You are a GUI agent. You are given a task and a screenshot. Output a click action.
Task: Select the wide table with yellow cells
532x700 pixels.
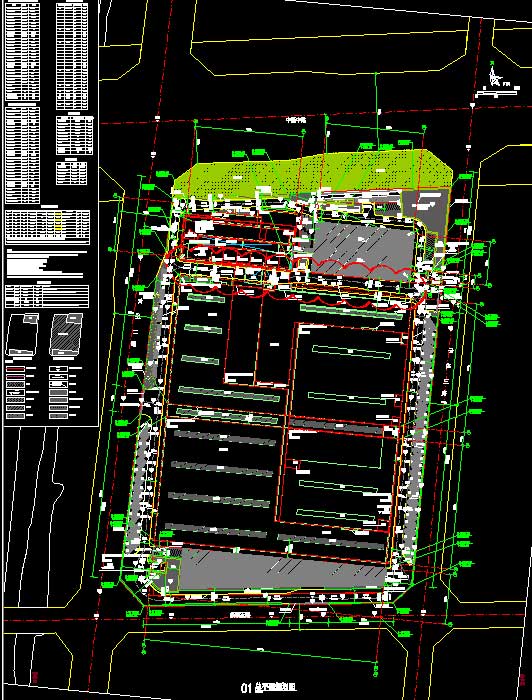pyautogui.click(x=47, y=227)
